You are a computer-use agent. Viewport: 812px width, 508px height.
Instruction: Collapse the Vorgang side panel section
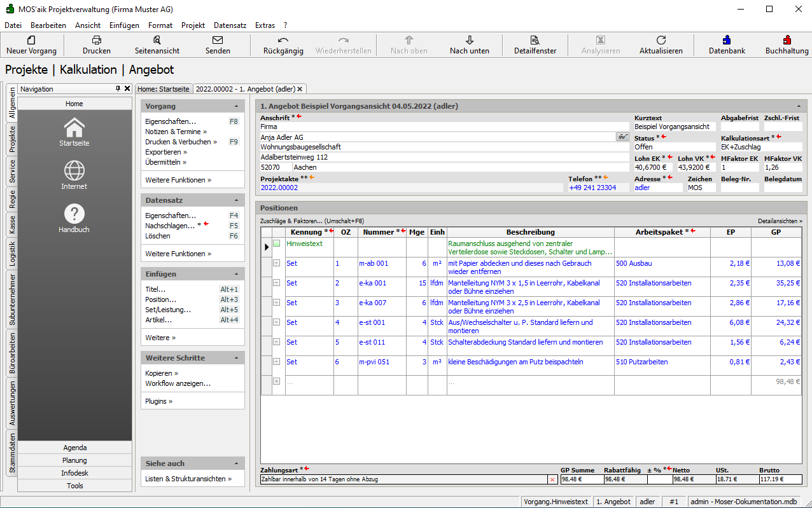pyautogui.click(x=236, y=106)
